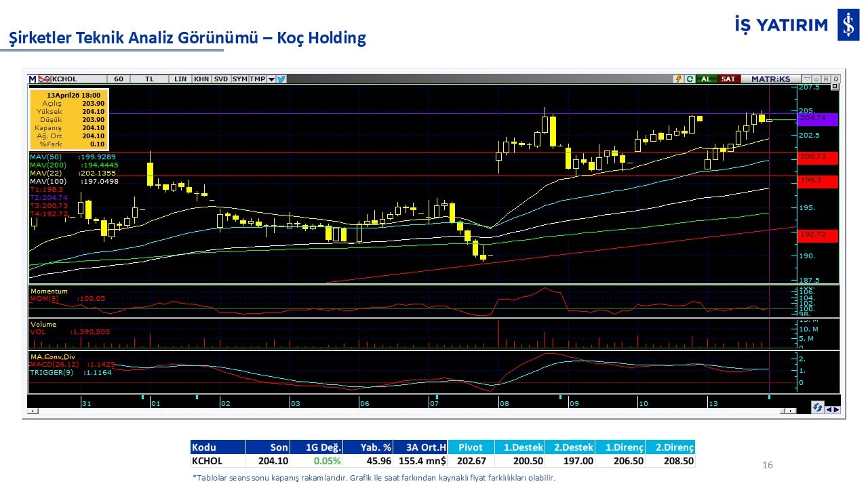Open the 60 period selector
Screen dimensions: 868x488
119,79
